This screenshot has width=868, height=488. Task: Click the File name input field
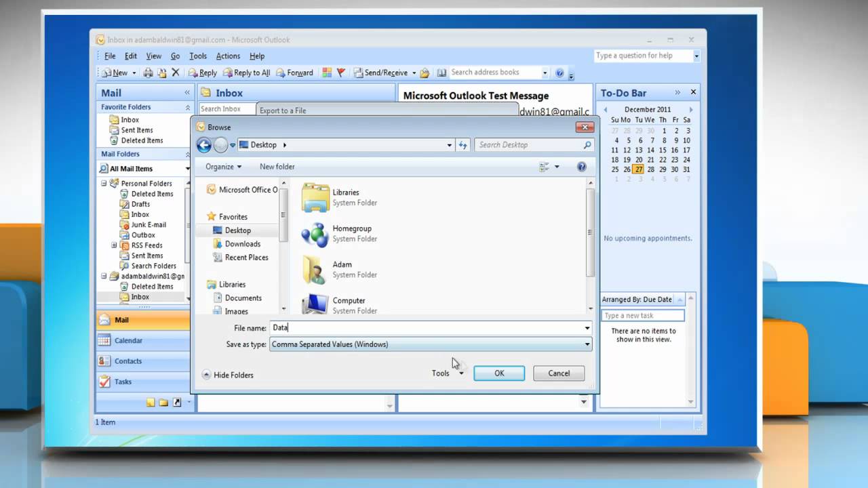tap(426, 328)
